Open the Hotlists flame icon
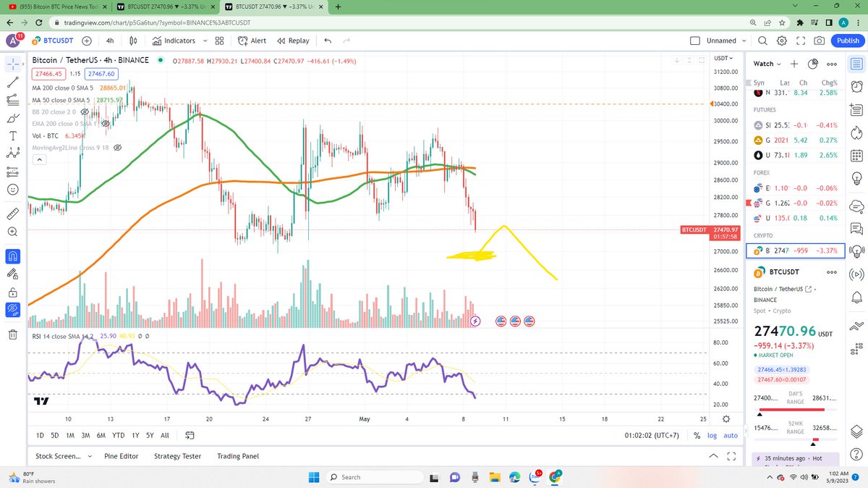This screenshot has width=868, height=488. (857, 132)
